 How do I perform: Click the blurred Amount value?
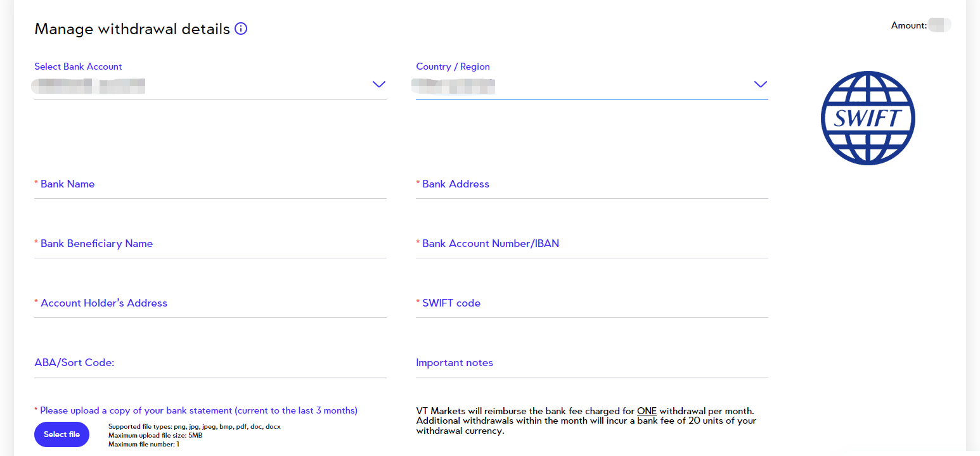[x=939, y=25]
